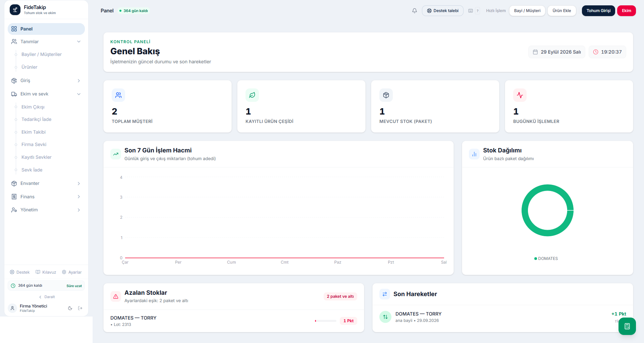The width and height of the screenshot is (644, 343).
Task: Click the DOMATES — TORRY stock progress bar
Action: coord(325,321)
